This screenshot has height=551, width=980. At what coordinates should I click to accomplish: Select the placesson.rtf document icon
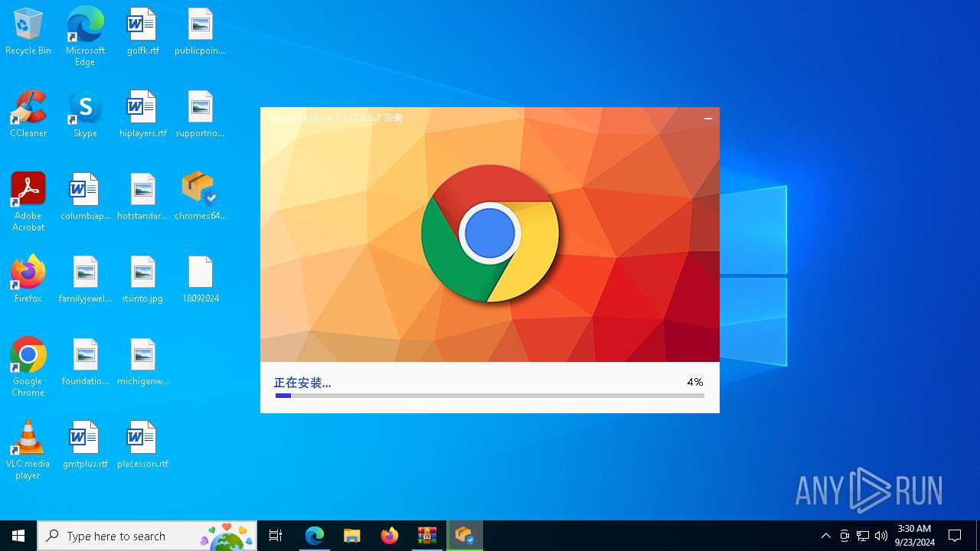142,445
